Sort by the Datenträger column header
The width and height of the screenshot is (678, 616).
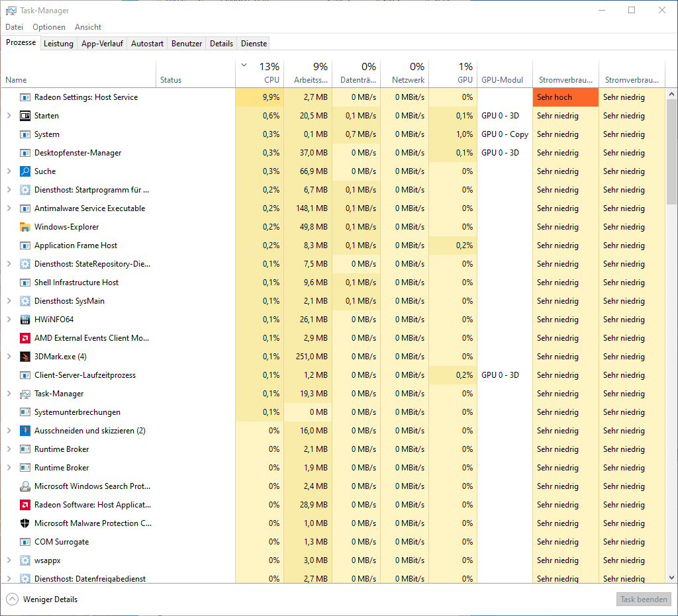click(356, 73)
